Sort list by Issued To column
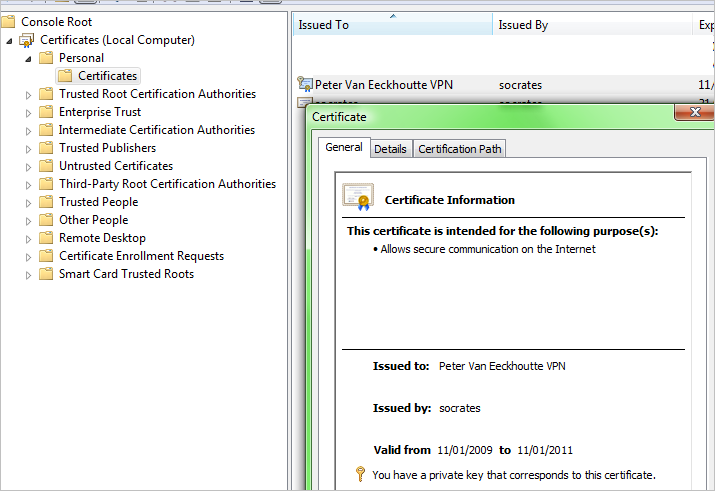 pyautogui.click(x=392, y=25)
